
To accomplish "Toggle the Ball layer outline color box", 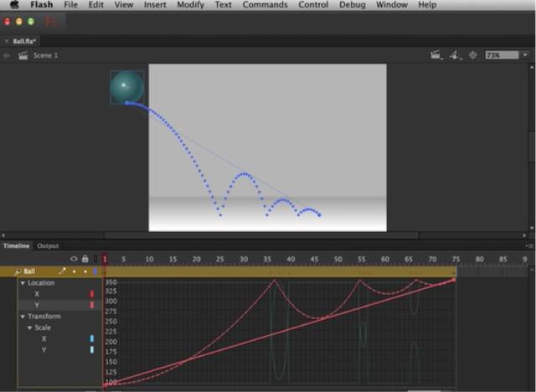I will tap(95, 272).
